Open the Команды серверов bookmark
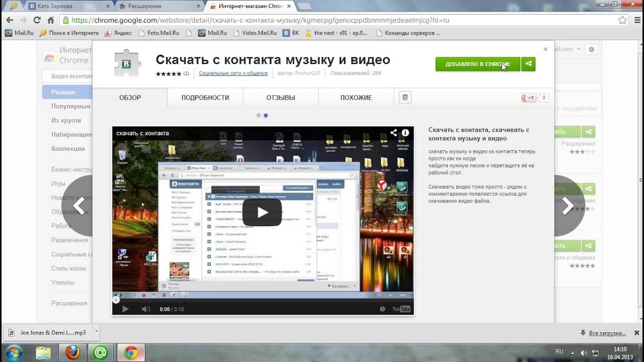 click(408, 33)
